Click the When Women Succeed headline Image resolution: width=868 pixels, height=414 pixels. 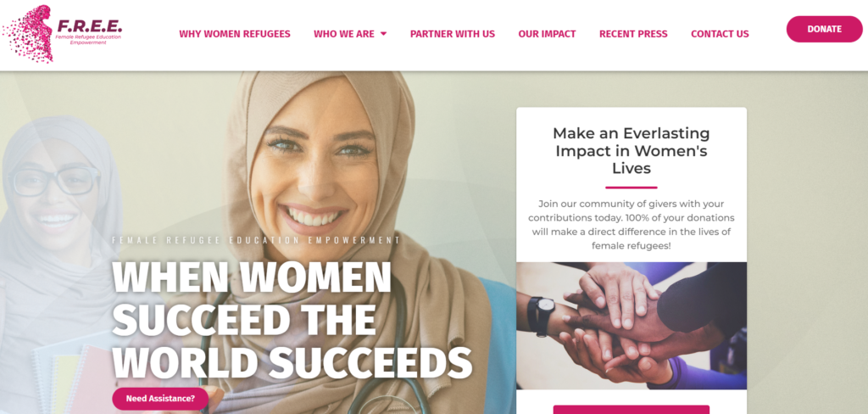click(x=292, y=319)
